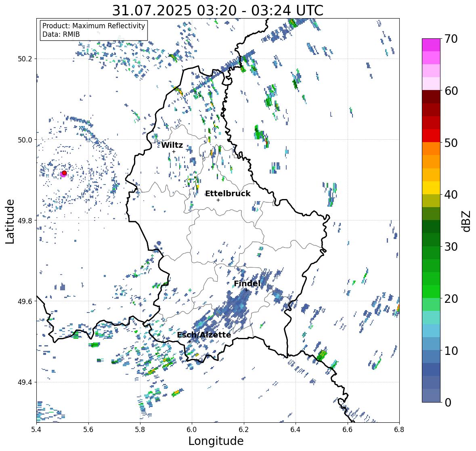Click the 49.6 latitude tick label
Screen dimensions: 476x451
(x=25, y=301)
